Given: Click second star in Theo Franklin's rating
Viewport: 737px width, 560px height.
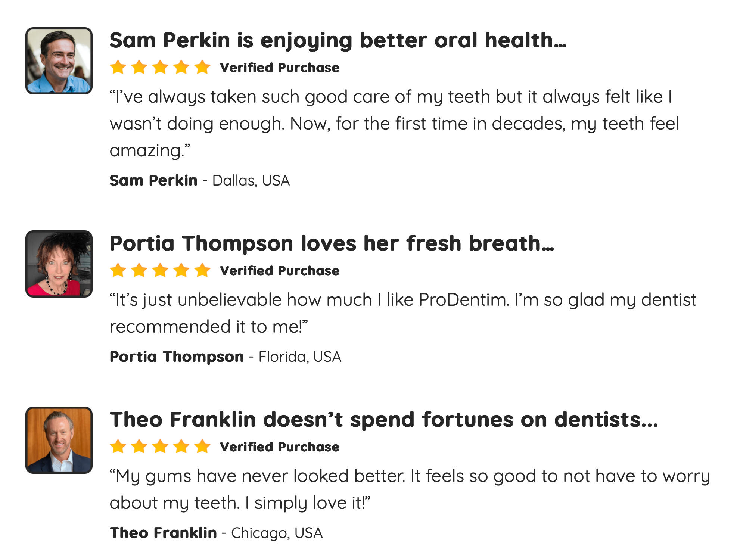Looking at the screenshot, I should click(x=139, y=447).
